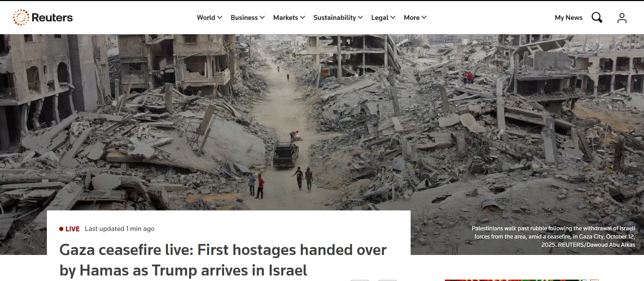Viewport: 644px width, 281px height.
Task: Click the photo caption crediting Dawoud Abu Alkas
Action: (x=553, y=236)
